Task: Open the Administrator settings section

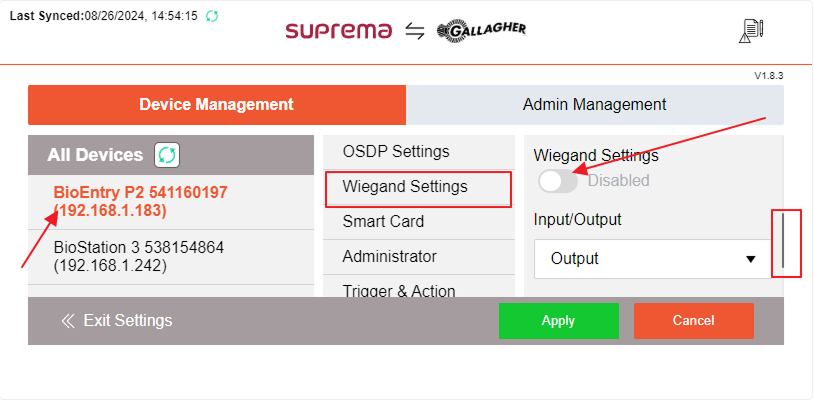Action: (x=389, y=257)
